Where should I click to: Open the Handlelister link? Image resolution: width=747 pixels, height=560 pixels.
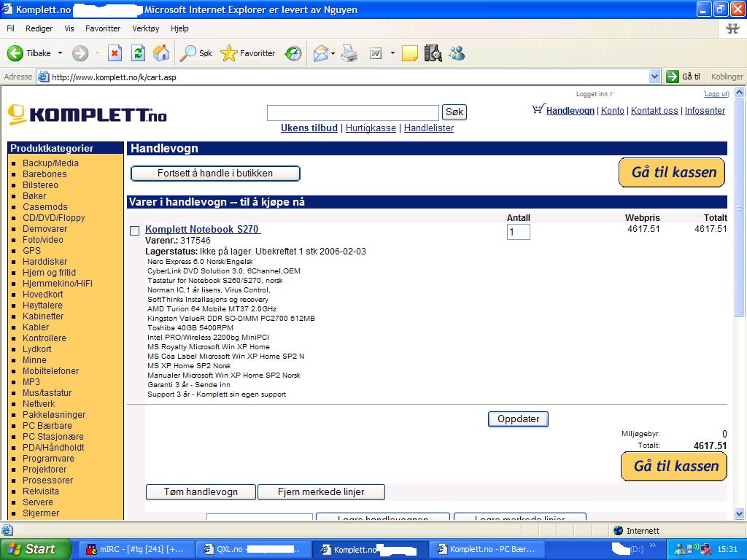point(429,128)
